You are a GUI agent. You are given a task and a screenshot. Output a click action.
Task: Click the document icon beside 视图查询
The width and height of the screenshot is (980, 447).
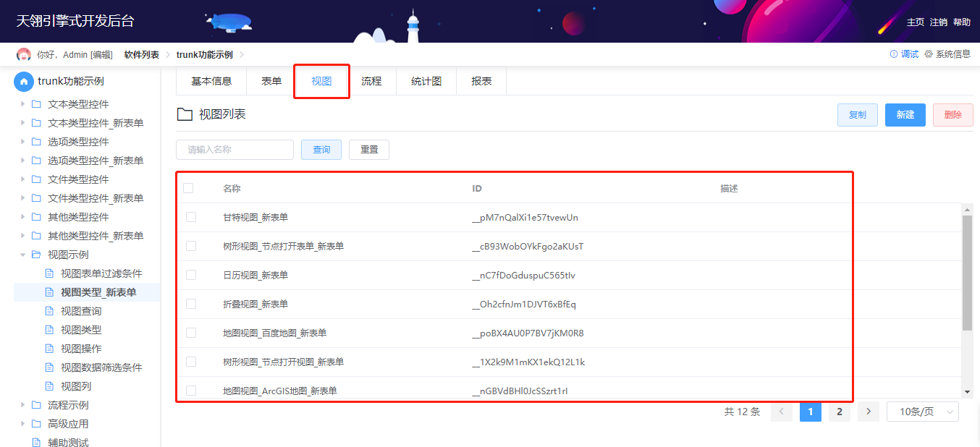point(50,311)
